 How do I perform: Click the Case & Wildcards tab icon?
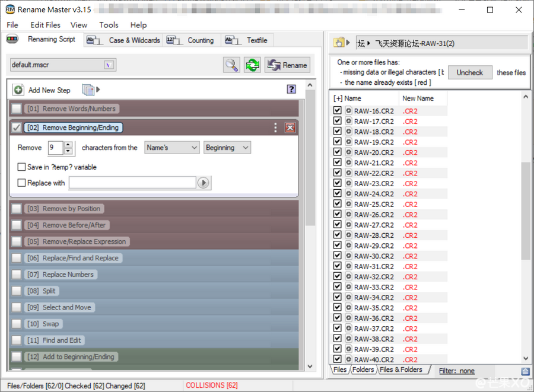94,40
